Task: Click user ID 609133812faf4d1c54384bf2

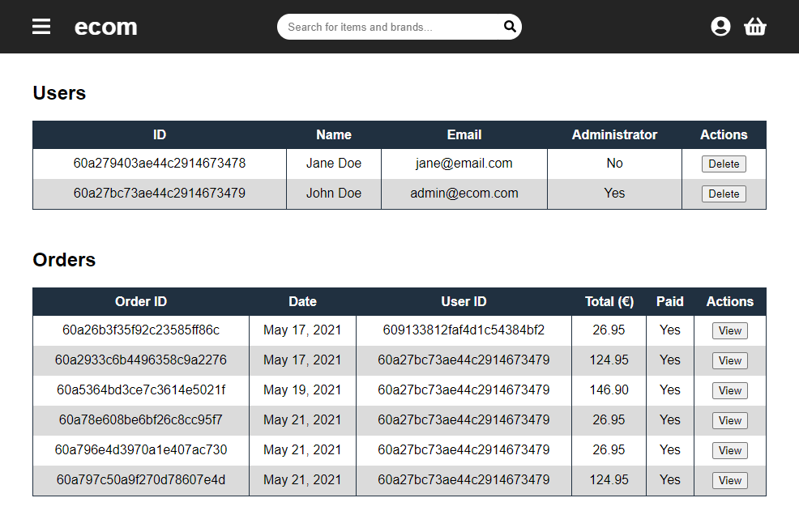Action: [x=464, y=330]
